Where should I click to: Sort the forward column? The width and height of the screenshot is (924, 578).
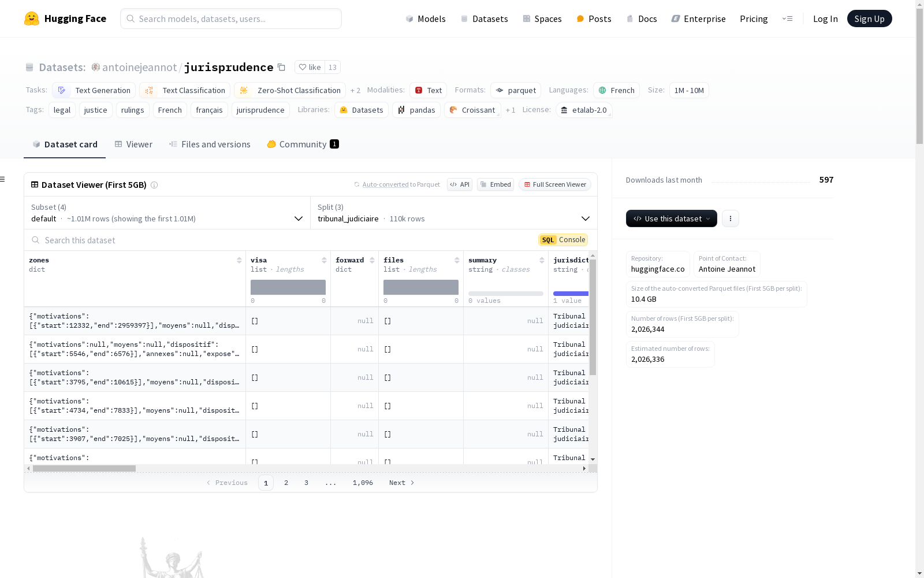click(372, 260)
